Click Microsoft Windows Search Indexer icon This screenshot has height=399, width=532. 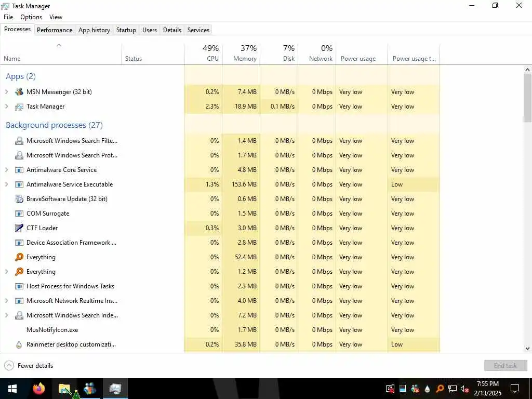pyautogui.click(x=19, y=315)
